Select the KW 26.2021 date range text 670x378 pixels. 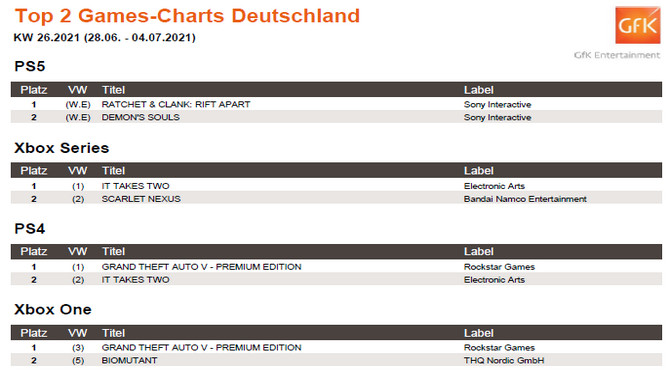pyautogui.click(x=105, y=38)
